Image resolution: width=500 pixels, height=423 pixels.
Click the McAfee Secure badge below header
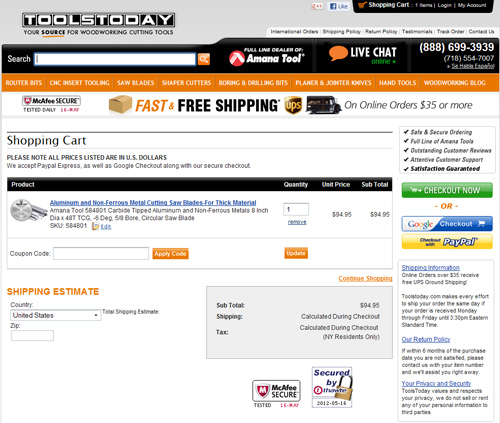[x=51, y=104]
